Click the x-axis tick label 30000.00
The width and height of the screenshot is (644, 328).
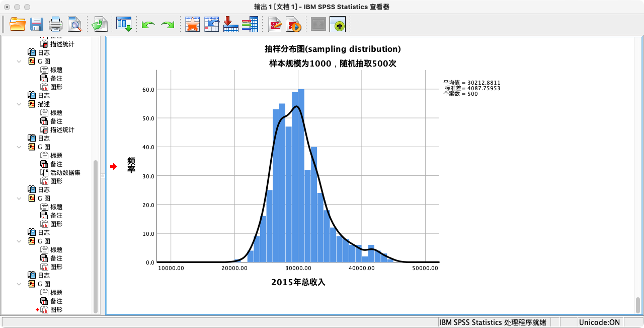(298, 268)
